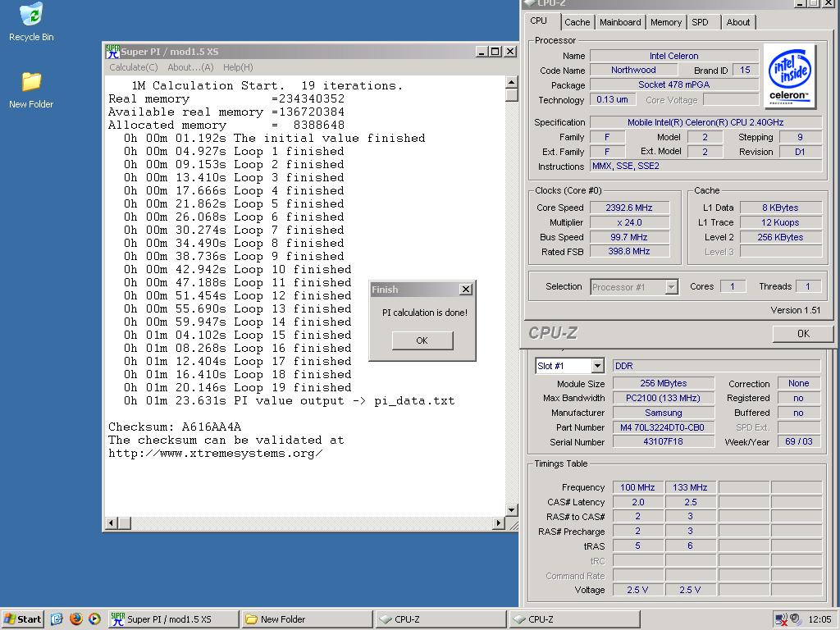Click the network tray icon with red X
This screenshot has height=630, width=840.
tap(781, 619)
